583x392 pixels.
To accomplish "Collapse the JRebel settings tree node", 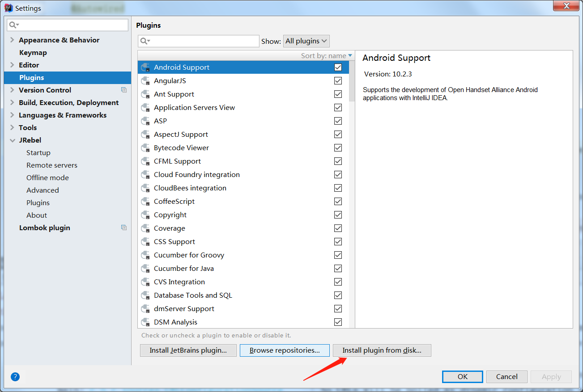I will point(12,140).
